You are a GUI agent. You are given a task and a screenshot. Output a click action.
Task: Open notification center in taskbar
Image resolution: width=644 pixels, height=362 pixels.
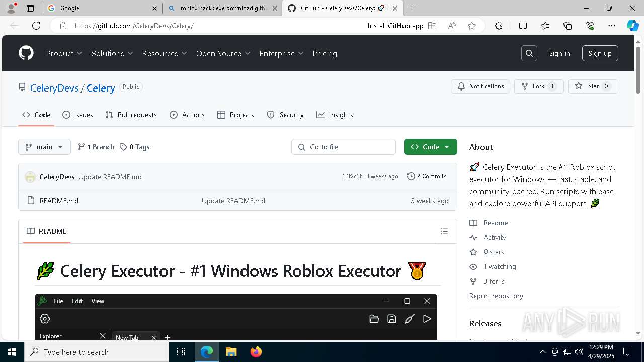pyautogui.click(x=627, y=352)
